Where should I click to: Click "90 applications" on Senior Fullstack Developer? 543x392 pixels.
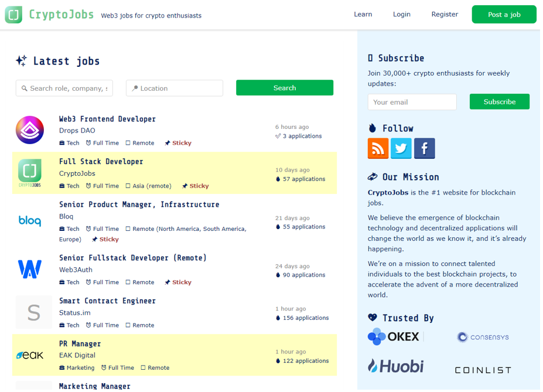click(300, 275)
